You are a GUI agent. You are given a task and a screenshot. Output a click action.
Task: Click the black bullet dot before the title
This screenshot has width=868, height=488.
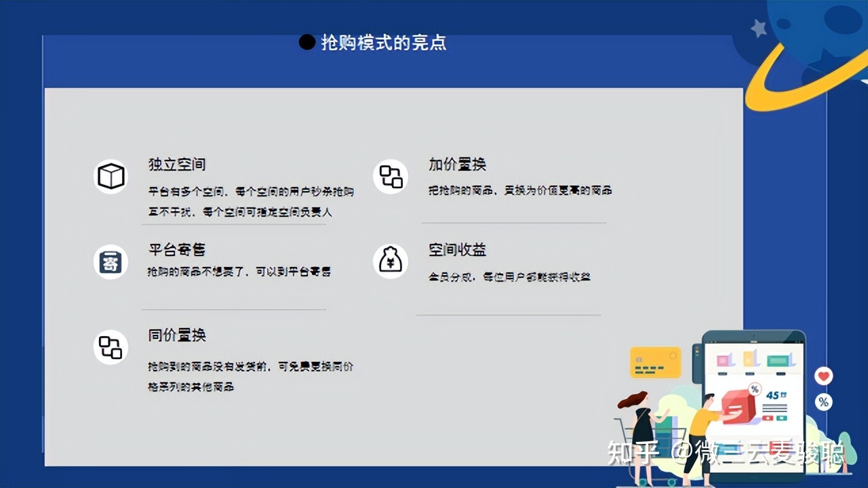pyautogui.click(x=306, y=43)
